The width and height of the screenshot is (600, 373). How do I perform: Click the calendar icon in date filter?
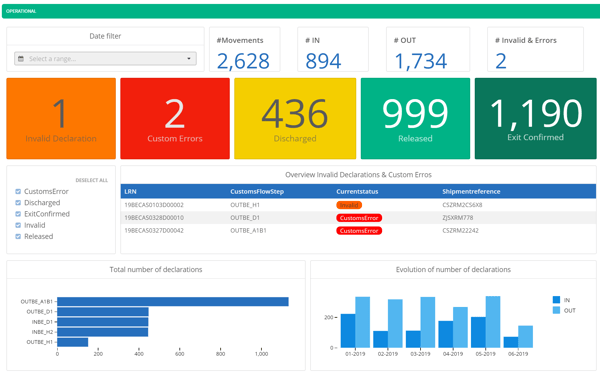click(x=21, y=59)
